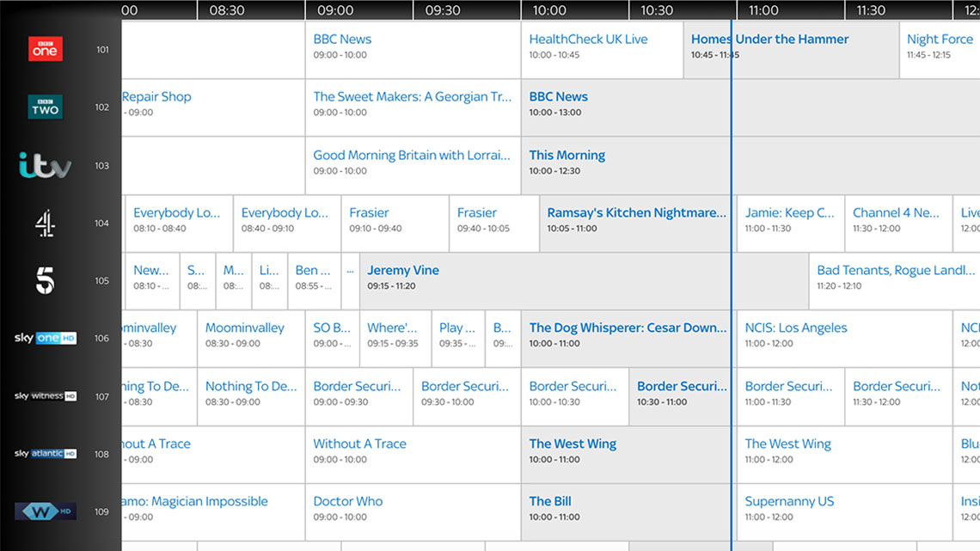The width and height of the screenshot is (980, 551).
Task: Open Everybody Loves Raymond at 08:40
Action: (x=287, y=223)
